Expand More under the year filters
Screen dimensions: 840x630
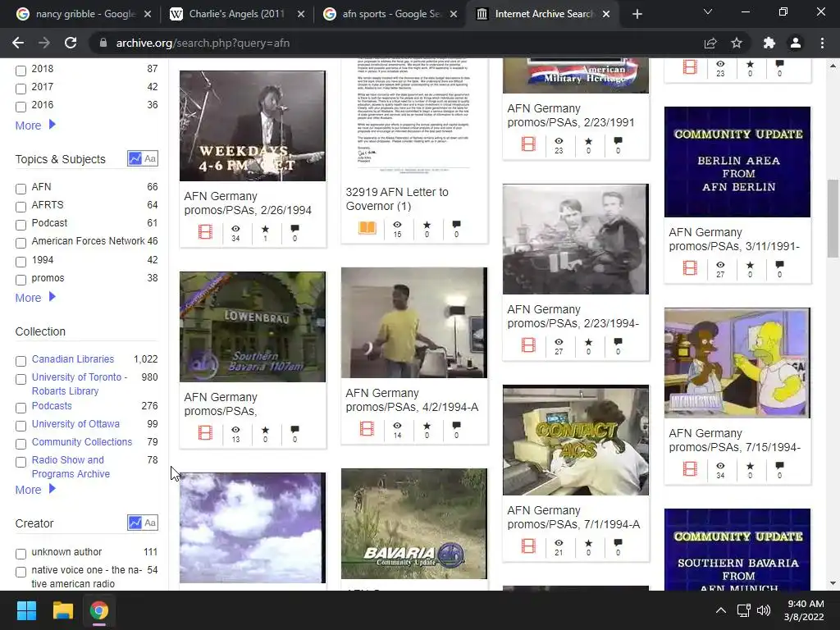pyautogui.click(x=35, y=126)
